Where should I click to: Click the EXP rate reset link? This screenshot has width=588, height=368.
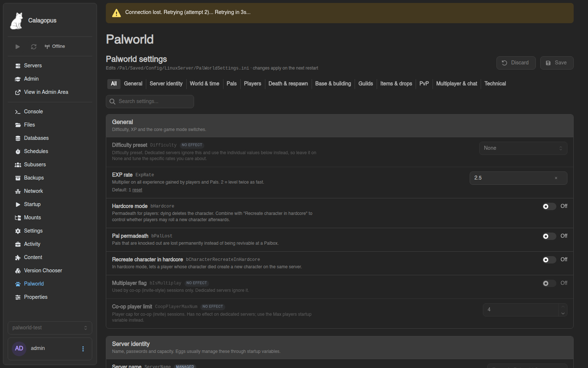[x=137, y=190]
